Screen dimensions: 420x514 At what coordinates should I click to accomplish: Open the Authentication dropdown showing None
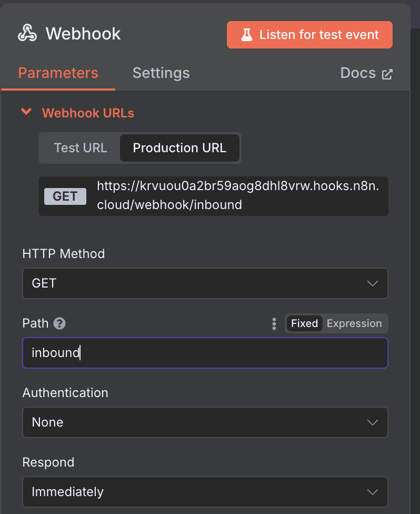(x=205, y=422)
